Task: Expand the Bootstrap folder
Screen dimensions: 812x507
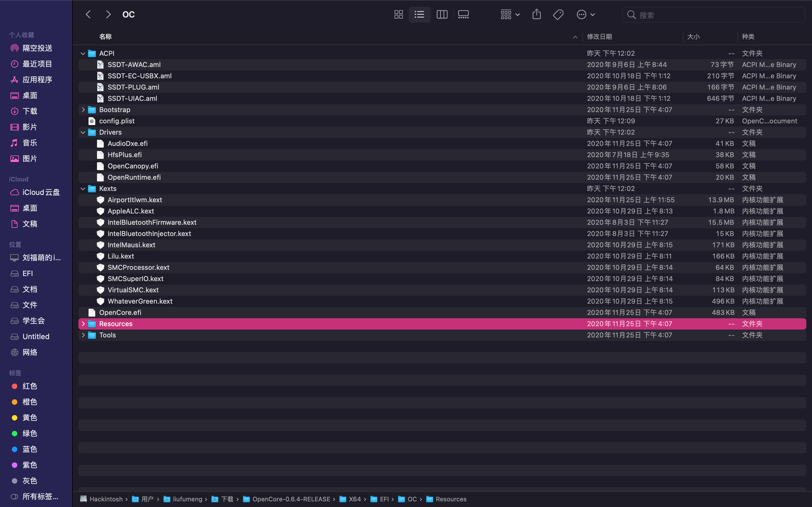Action: point(83,110)
